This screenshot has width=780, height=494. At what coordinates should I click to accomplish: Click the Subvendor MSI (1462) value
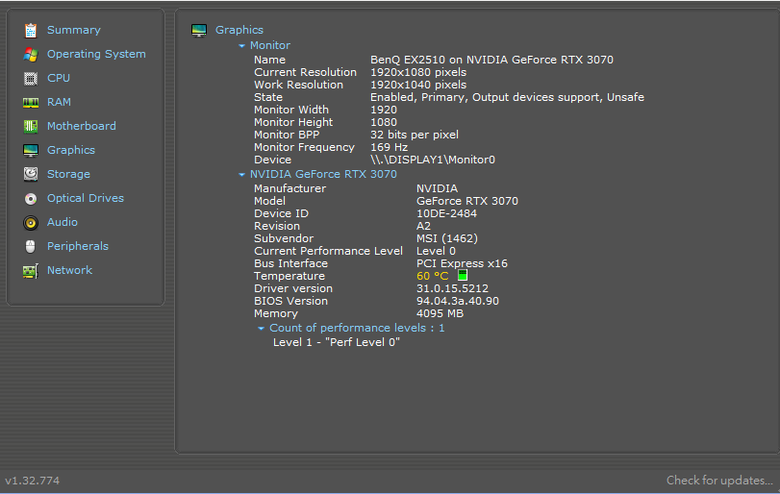click(447, 238)
